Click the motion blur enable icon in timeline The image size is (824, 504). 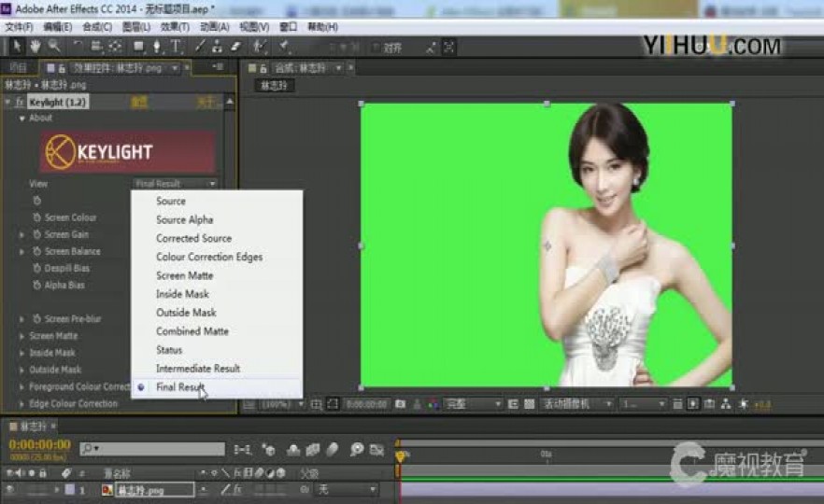point(333,450)
